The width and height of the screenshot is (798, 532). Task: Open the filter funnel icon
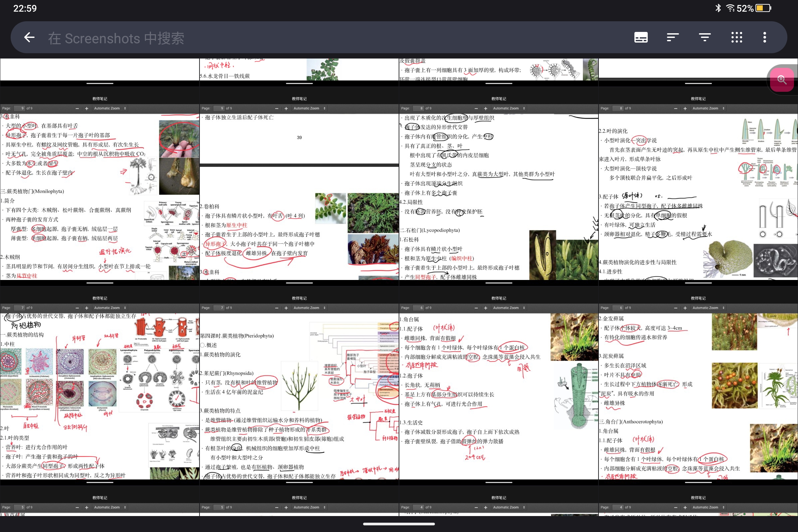[705, 37]
